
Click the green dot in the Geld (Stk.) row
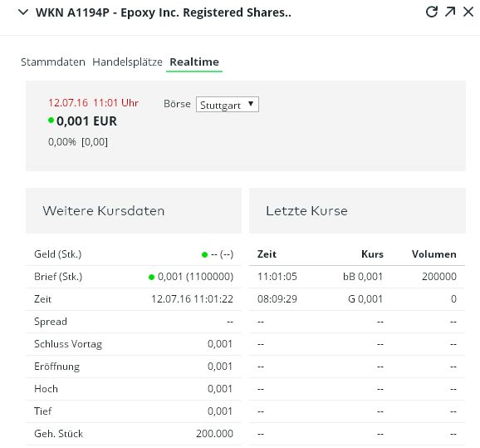(205, 254)
